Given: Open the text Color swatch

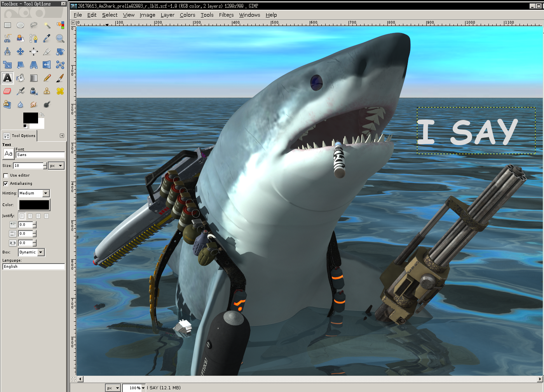Looking at the screenshot, I should (34, 205).
